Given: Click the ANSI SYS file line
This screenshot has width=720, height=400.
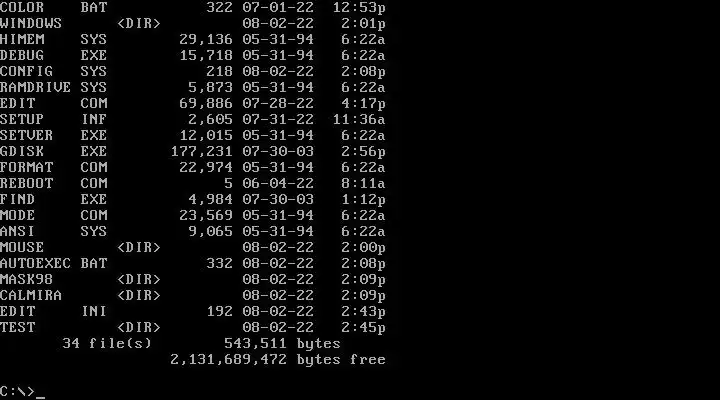Looking at the screenshot, I should point(193,231).
